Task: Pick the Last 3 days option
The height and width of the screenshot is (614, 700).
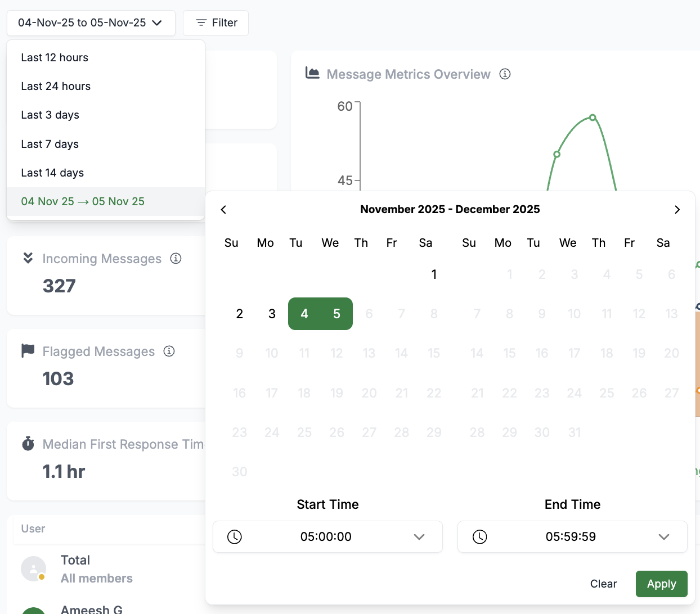Action: (106, 115)
